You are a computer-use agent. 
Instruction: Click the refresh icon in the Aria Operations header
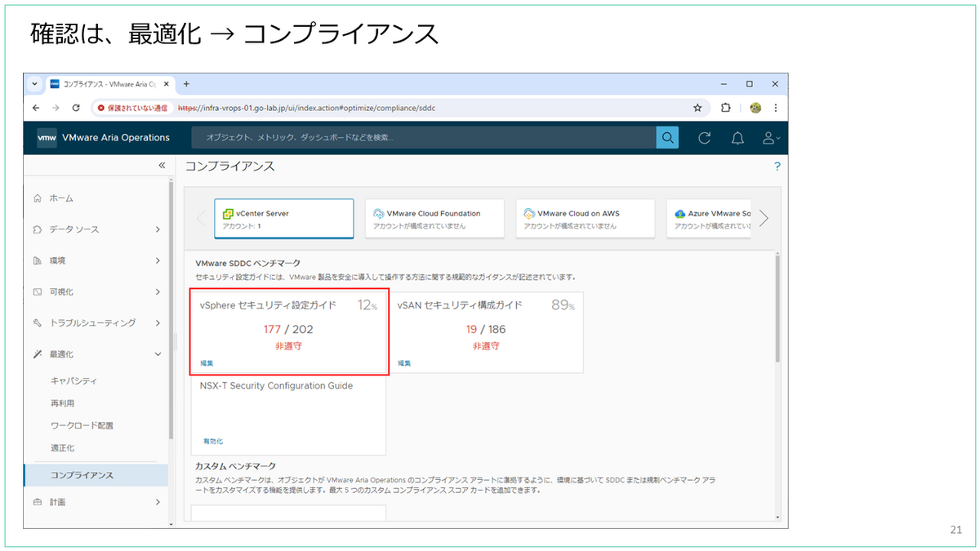(x=705, y=138)
